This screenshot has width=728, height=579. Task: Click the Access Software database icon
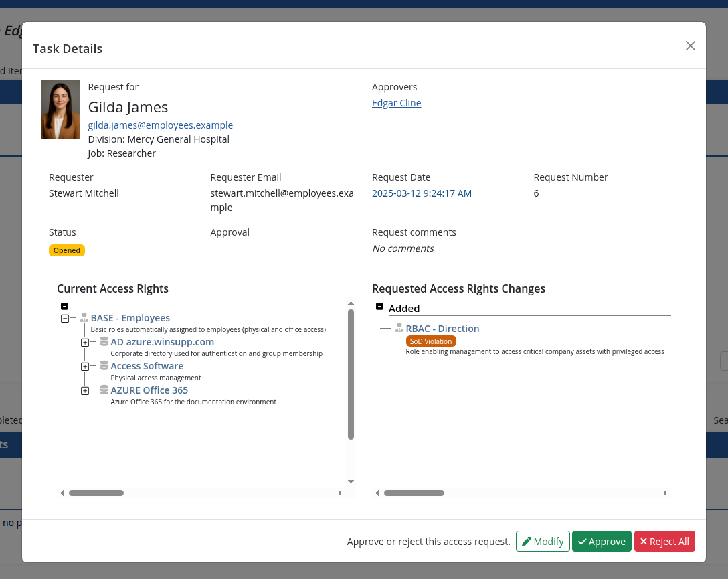(104, 365)
